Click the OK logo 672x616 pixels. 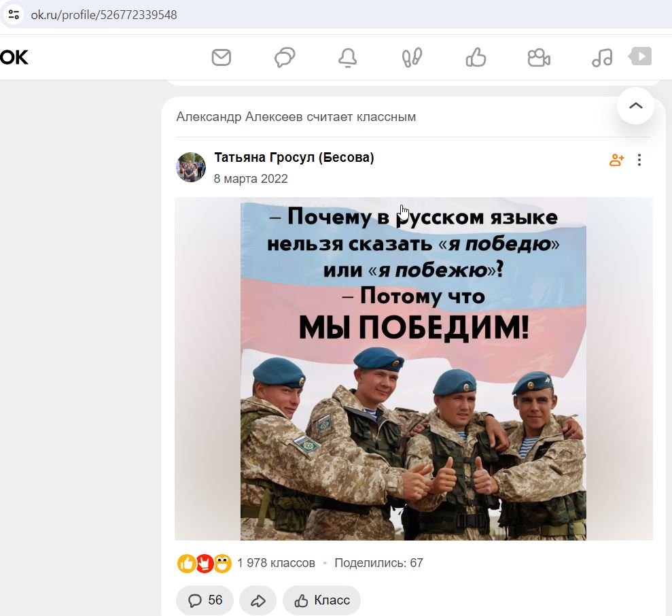14,58
